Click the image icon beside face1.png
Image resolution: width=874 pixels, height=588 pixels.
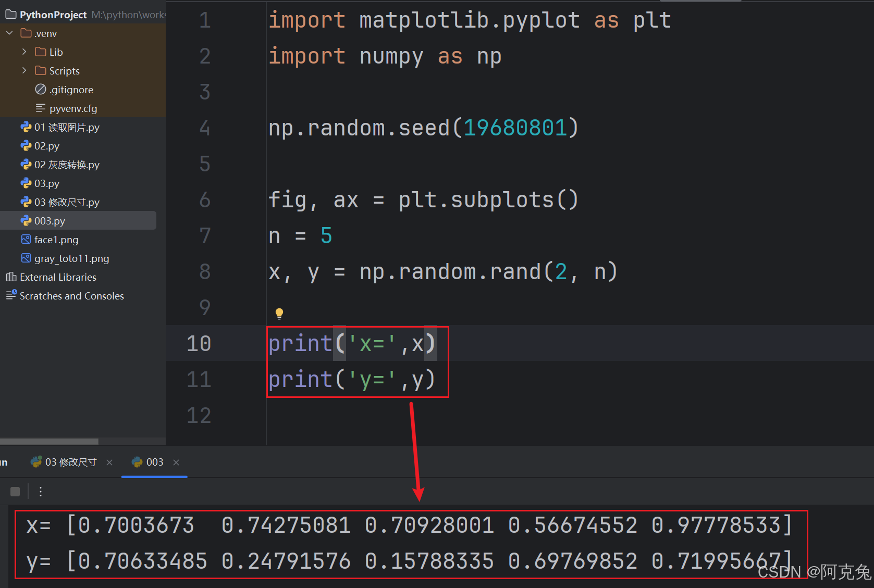26,239
